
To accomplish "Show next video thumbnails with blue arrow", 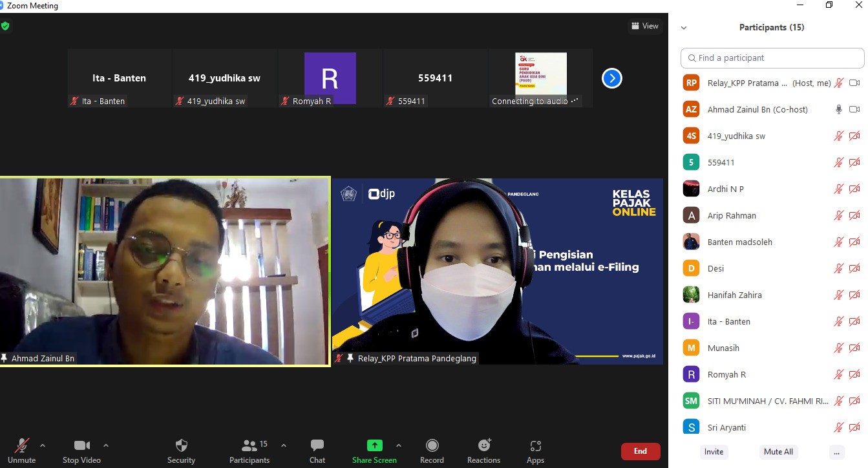I will [611, 78].
